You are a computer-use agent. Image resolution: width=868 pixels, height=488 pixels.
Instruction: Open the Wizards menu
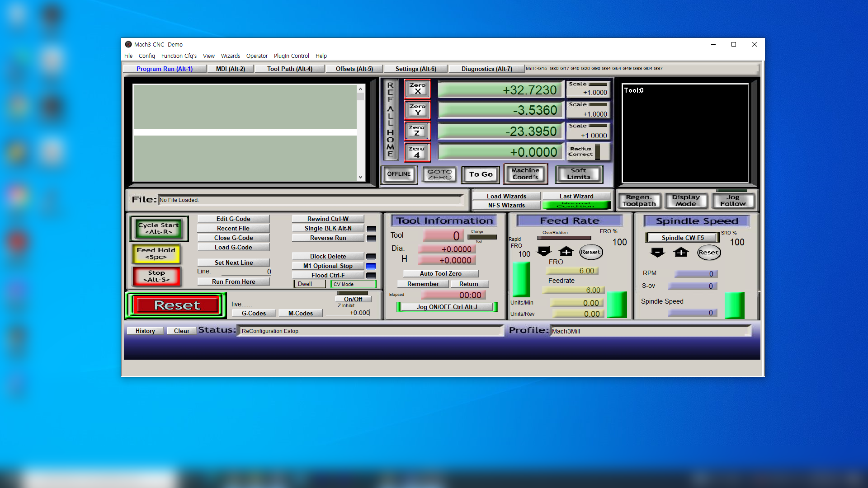click(x=230, y=56)
